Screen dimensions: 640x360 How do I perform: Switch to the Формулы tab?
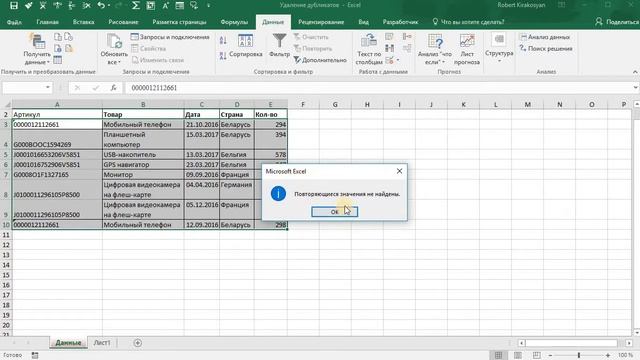click(234, 22)
